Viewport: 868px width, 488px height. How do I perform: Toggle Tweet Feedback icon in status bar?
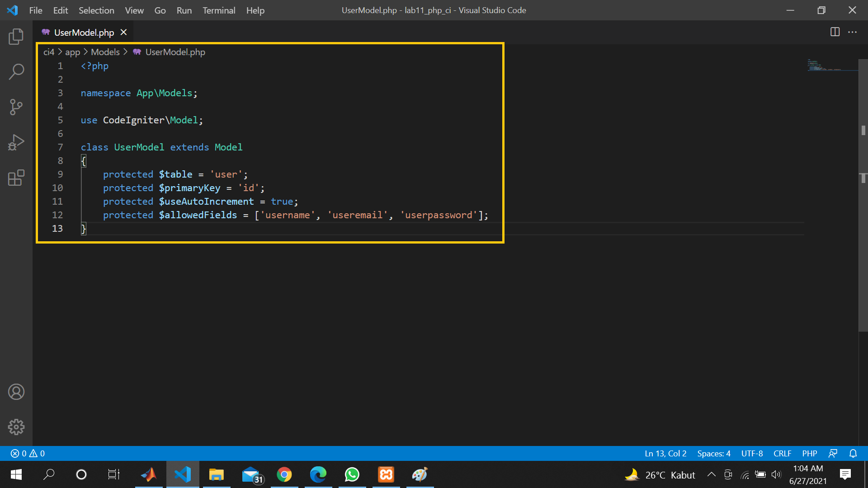pyautogui.click(x=833, y=453)
